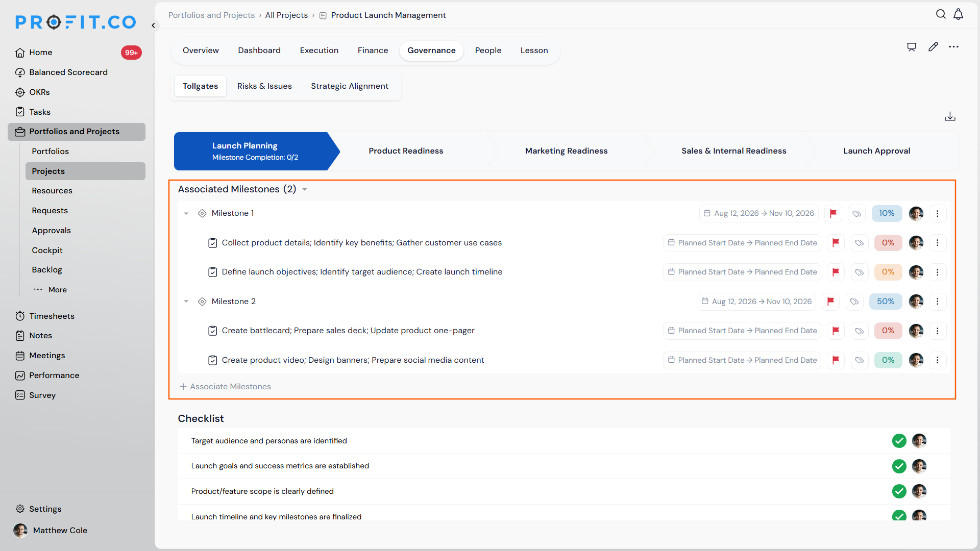Toggle task status for Define launch objectives

(x=213, y=272)
